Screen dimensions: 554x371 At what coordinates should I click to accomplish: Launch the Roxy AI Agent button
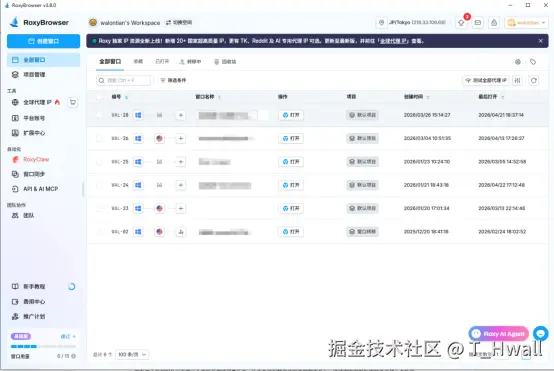pyautogui.click(x=499, y=334)
